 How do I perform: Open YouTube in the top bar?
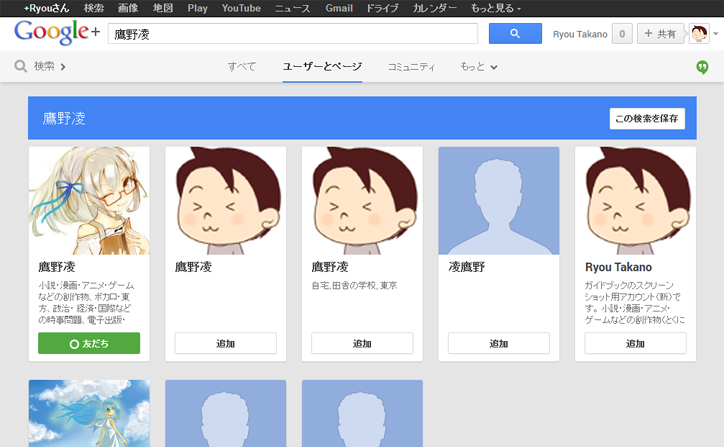[241, 8]
